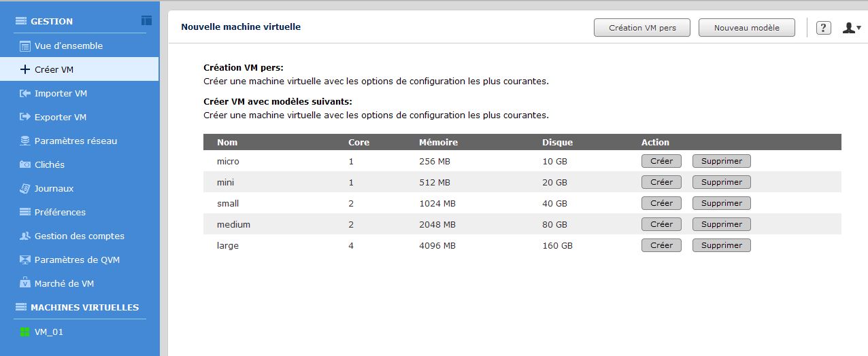The image size is (868, 356).
Task: Open Marché de VM menu item
Action: [x=64, y=284]
